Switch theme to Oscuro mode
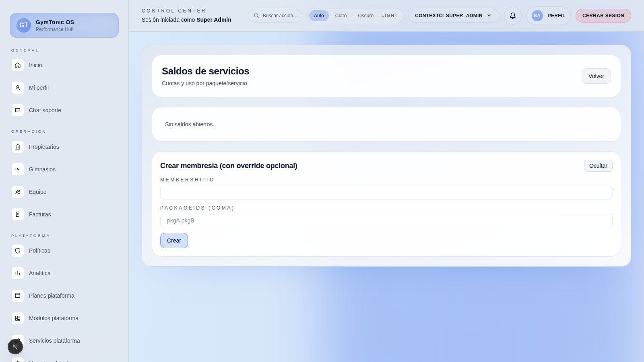This screenshot has width=644, height=362. tap(365, 16)
